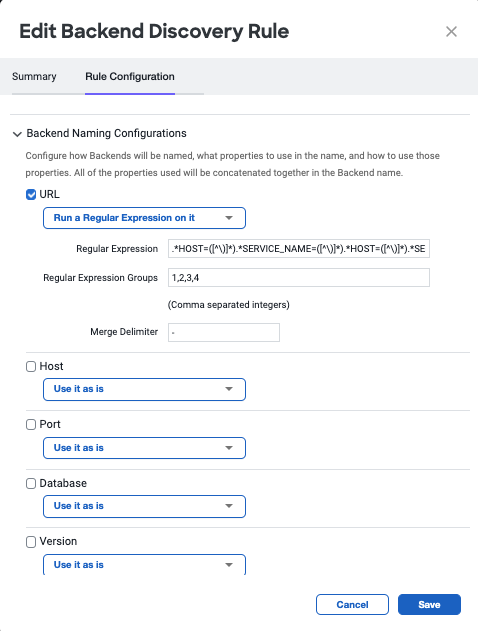Collapse the Backend Naming Configurations section

17,134
